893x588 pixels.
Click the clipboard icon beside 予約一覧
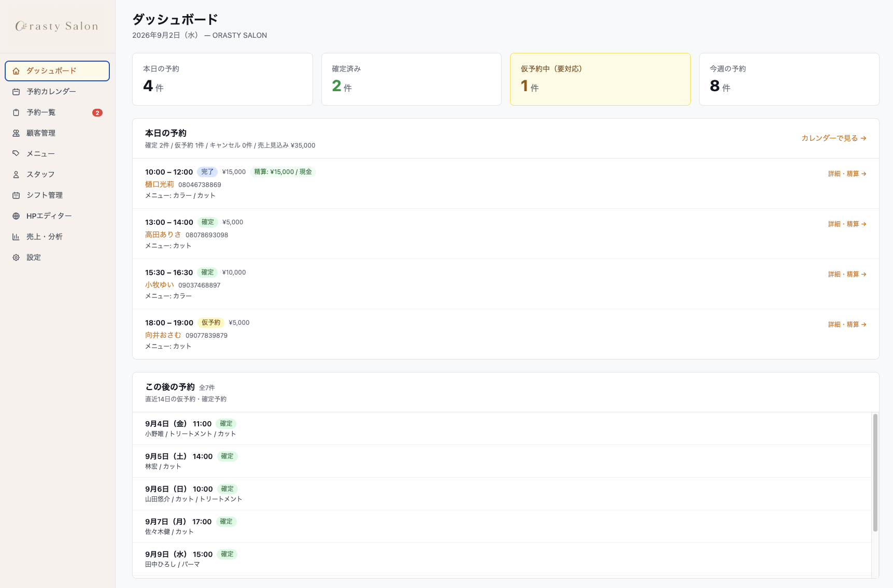(16, 112)
